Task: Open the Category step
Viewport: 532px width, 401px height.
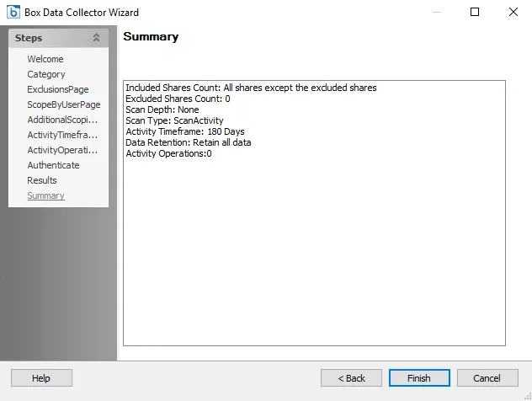Action: (x=46, y=74)
